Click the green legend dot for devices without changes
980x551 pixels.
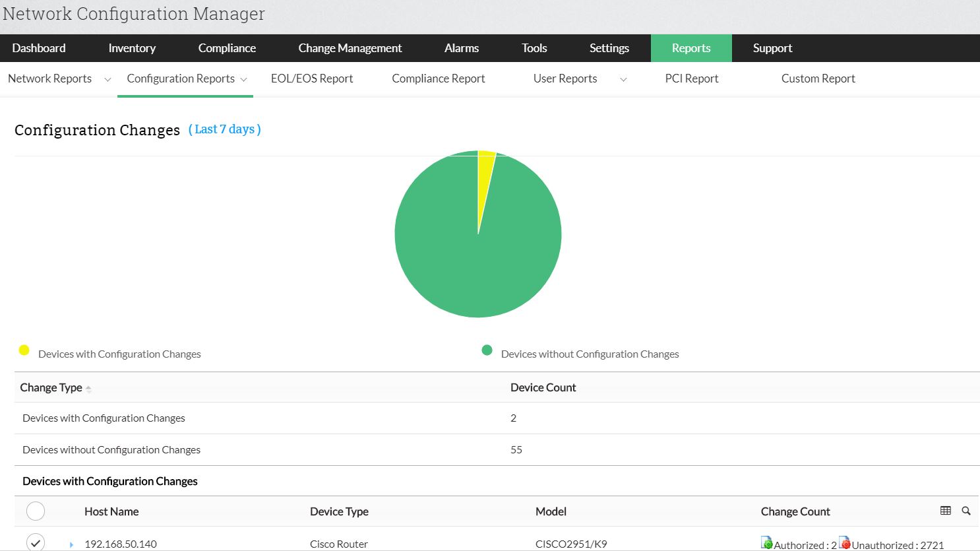487,350
